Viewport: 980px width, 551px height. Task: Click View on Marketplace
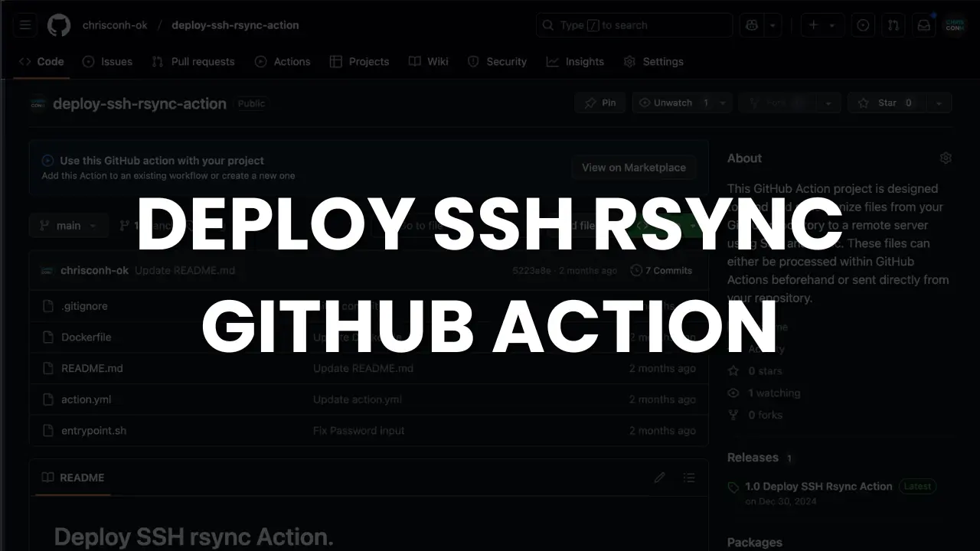633,167
